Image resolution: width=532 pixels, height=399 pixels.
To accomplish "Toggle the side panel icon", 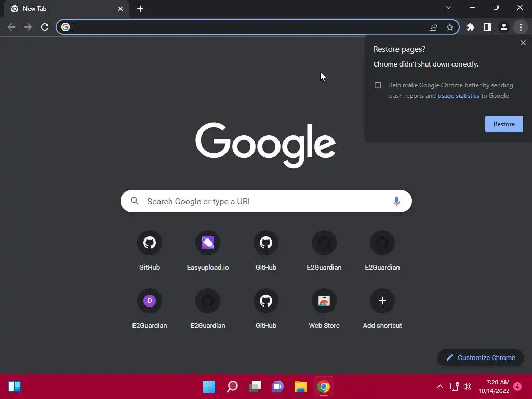I will point(487,27).
